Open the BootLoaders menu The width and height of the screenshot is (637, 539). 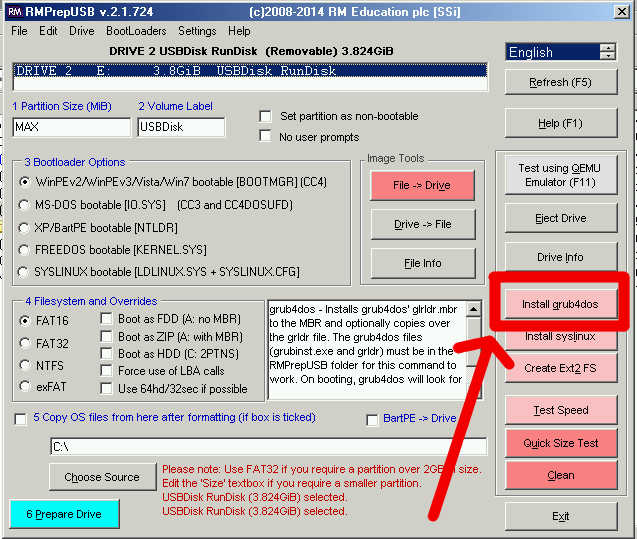135,31
